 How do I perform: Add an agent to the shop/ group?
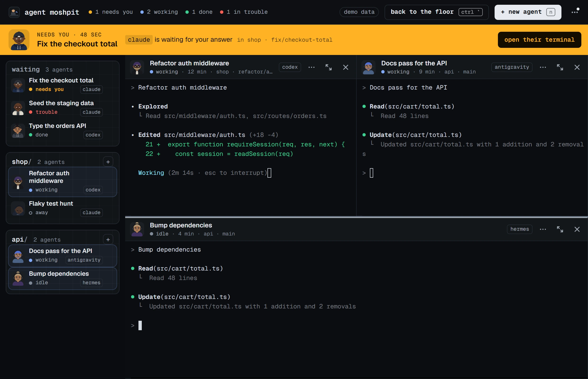[x=108, y=162]
